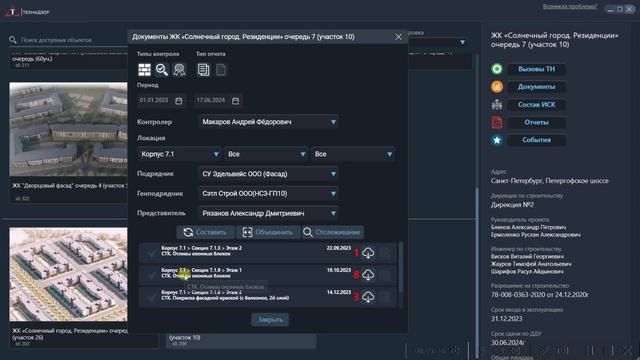This screenshot has height=360, width=640.
Task: Click the Составить button
Action: click(206, 232)
